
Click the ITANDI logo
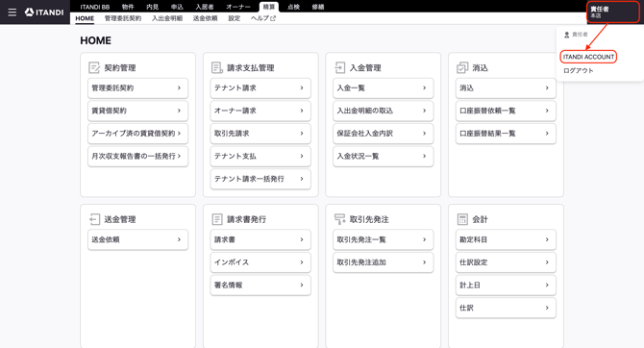pyautogui.click(x=44, y=12)
